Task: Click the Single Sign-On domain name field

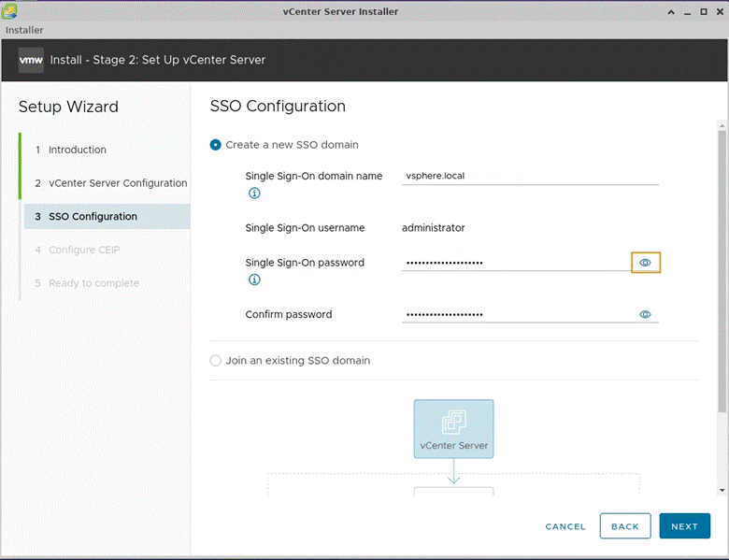Action: coord(530,177)
